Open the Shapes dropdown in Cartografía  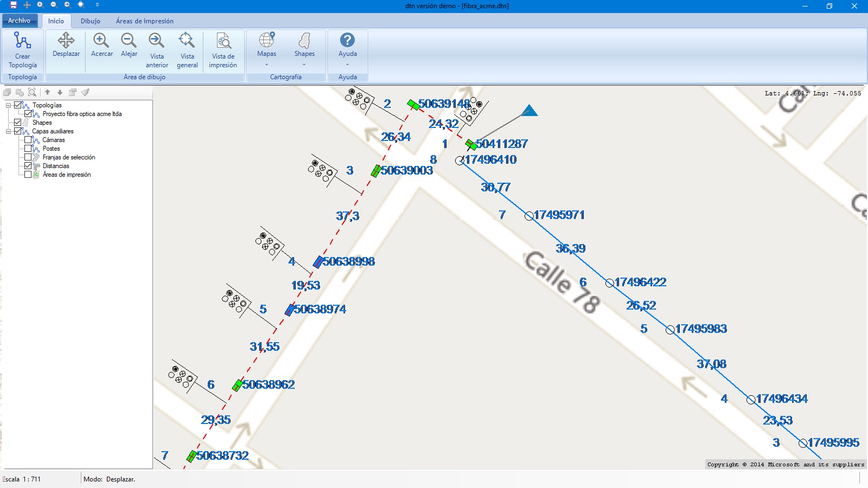(304, 50)
